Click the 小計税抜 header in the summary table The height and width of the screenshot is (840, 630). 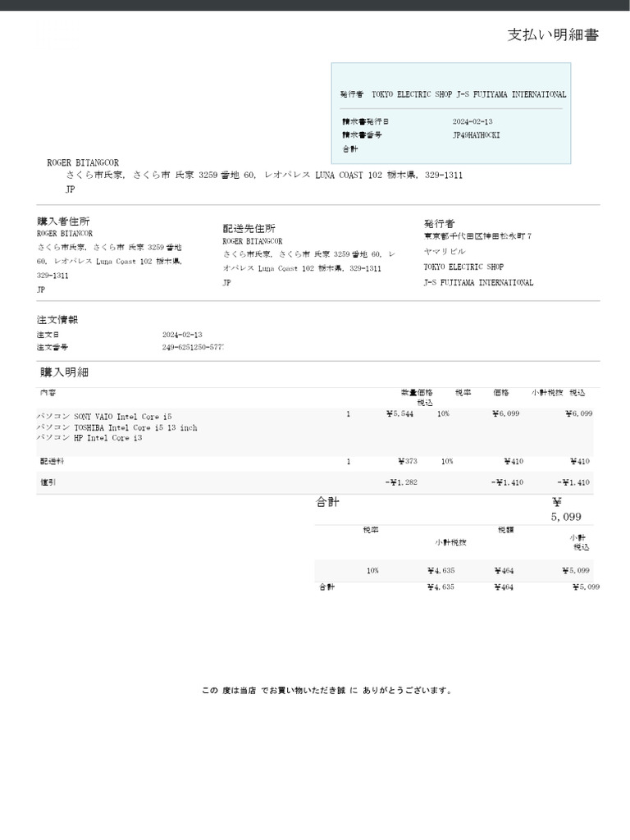point(450,543)
